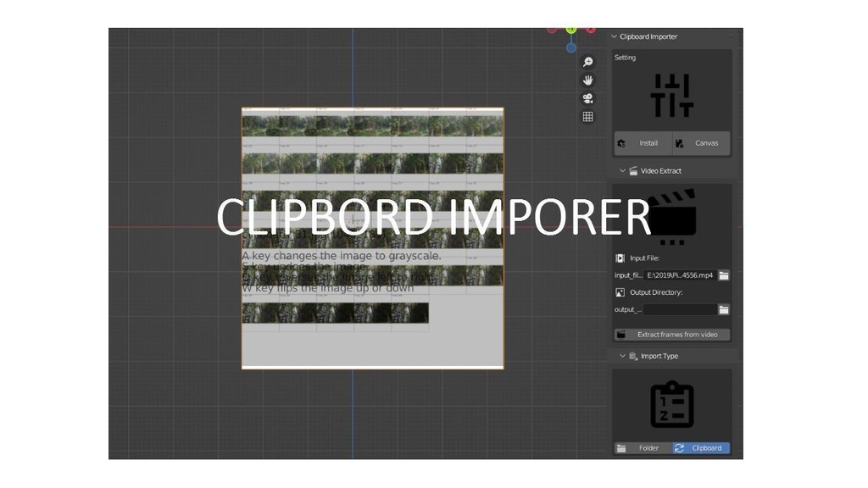
Task: Collapse the Clipboard Importer panel header
Action: (x=613, y=36)
